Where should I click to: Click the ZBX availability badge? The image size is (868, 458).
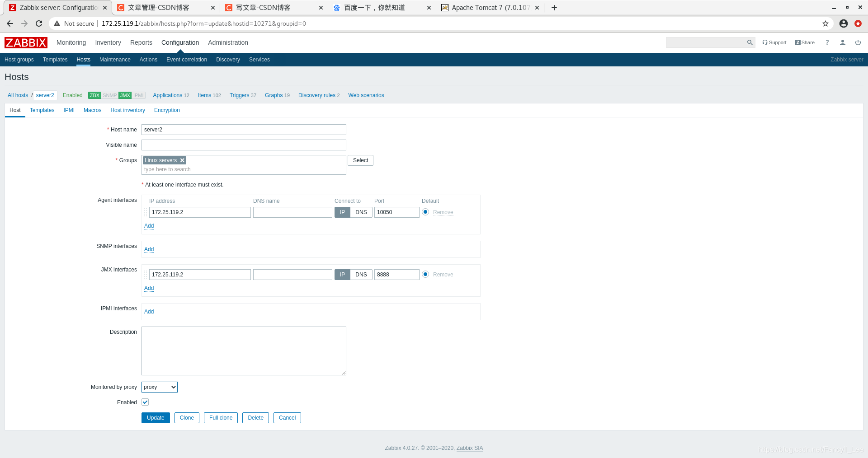click(94, 95)
